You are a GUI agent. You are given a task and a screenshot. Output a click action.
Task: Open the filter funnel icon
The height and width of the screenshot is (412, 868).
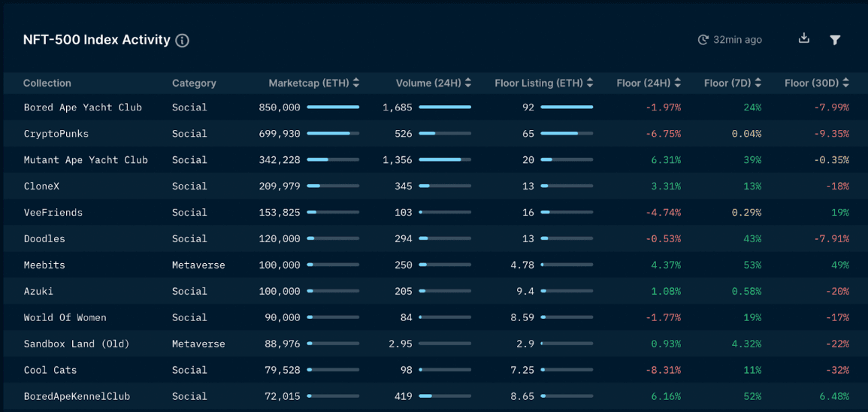coord(835,40)
